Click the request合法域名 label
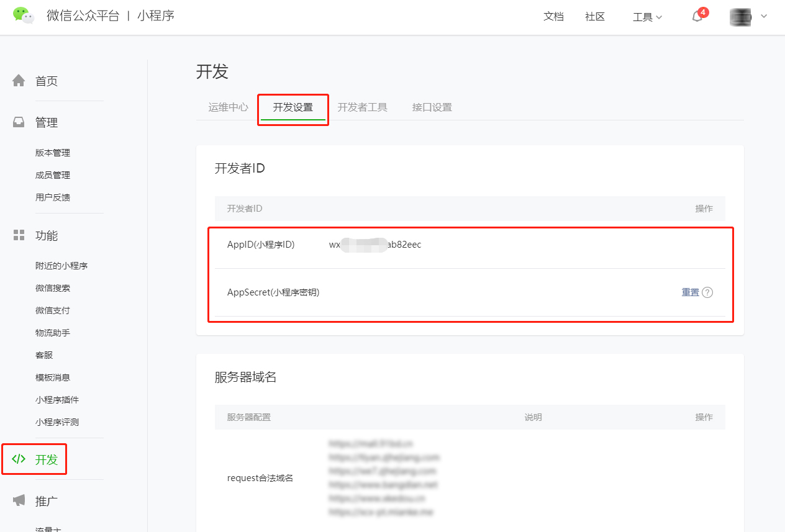785x532 pixels. click(x=260, y=478)
